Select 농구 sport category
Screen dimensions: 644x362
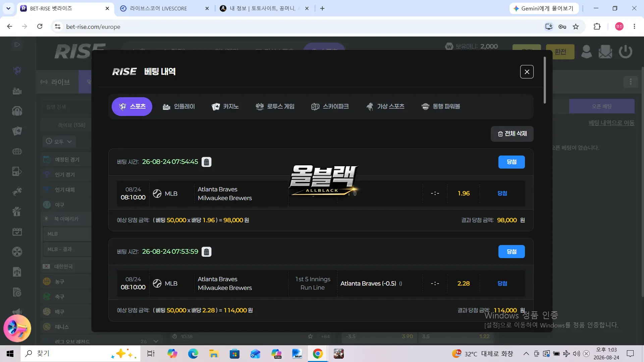pos(66,282)
